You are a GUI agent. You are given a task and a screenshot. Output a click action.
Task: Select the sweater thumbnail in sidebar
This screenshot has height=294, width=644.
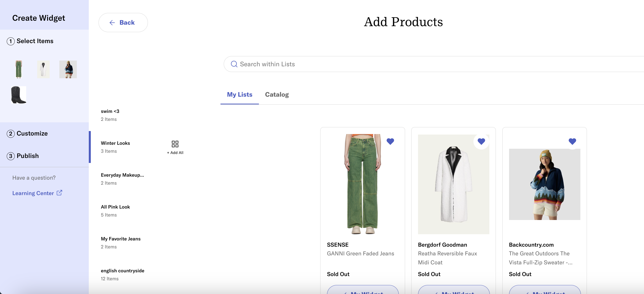pos(68,69)
